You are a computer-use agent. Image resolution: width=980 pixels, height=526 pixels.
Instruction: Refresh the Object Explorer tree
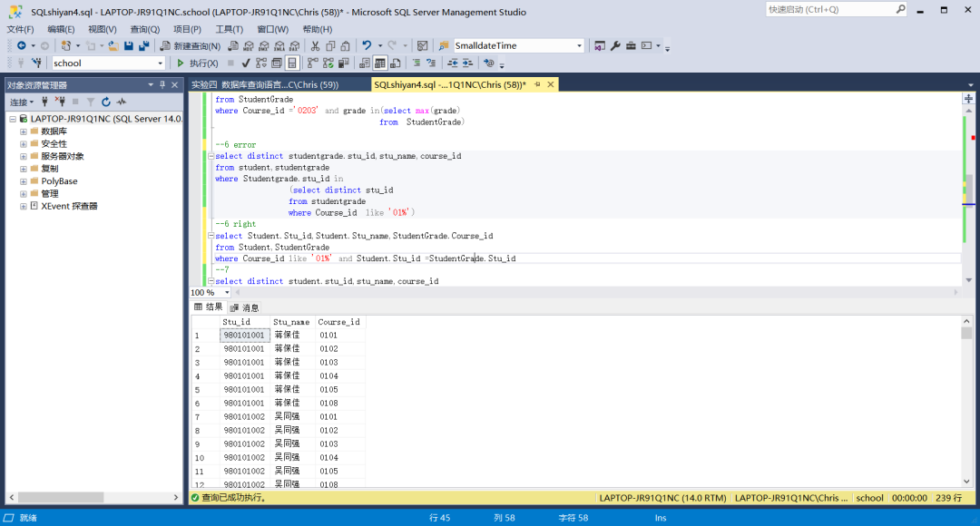pyautogui.click(x=106, y=102)
